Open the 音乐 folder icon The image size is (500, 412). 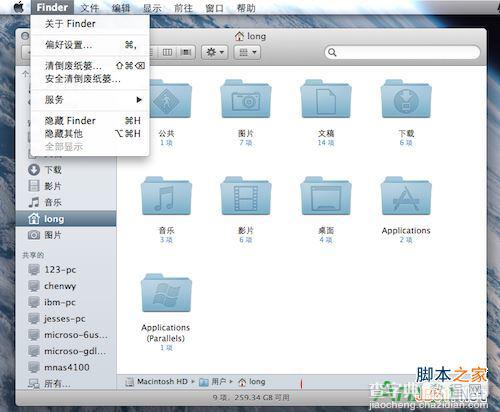(x=166, y=196)
